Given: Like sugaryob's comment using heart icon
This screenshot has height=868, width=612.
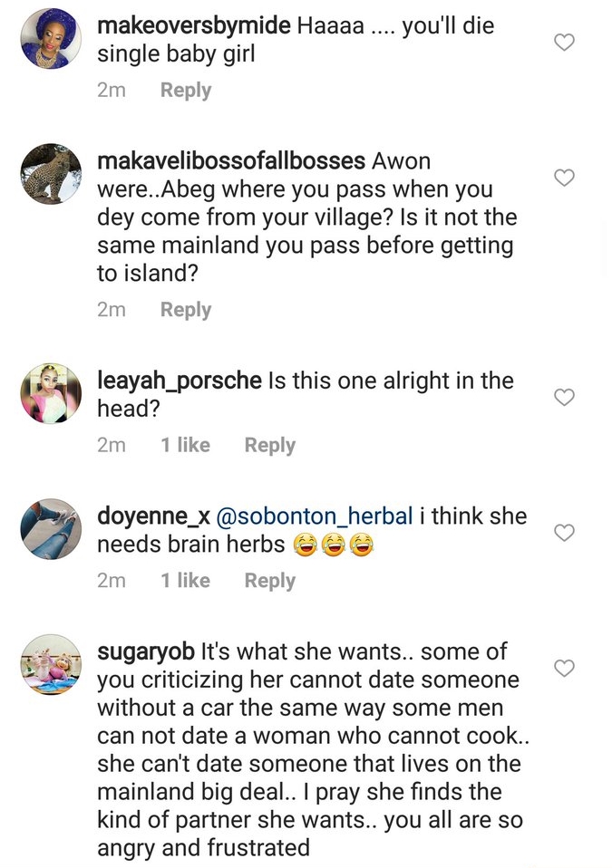Looking at the screenshot, I should click(564, 669).
